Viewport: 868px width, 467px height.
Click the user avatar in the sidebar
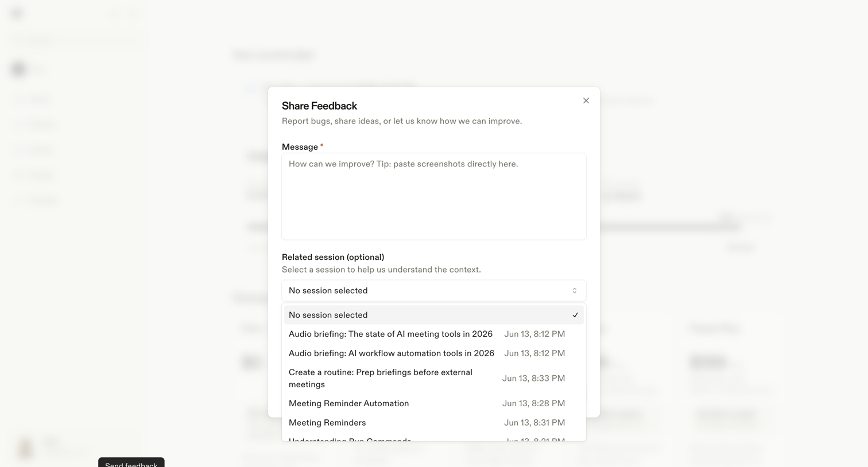click(x=25, y=448)
